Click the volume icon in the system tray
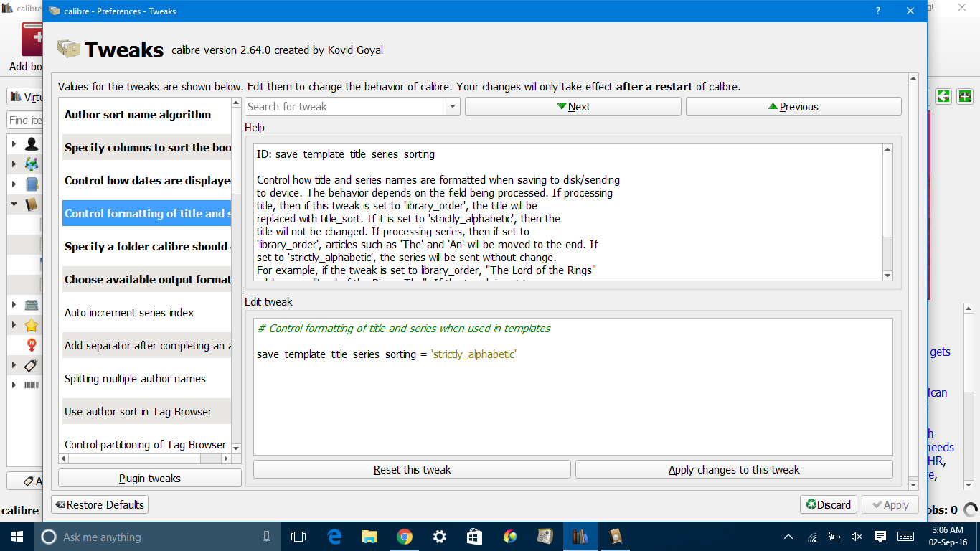This screenshot has width=980, height=551. tap(856, 537)
